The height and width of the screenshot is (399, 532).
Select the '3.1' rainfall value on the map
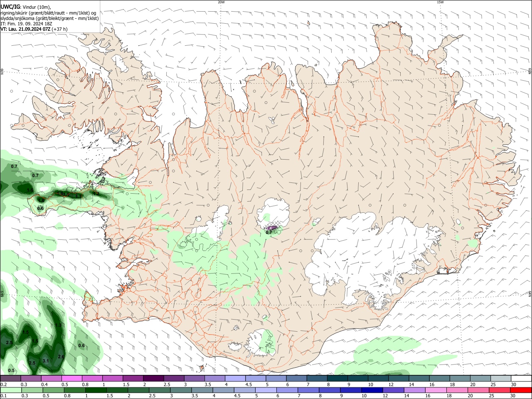click(46, 361)
